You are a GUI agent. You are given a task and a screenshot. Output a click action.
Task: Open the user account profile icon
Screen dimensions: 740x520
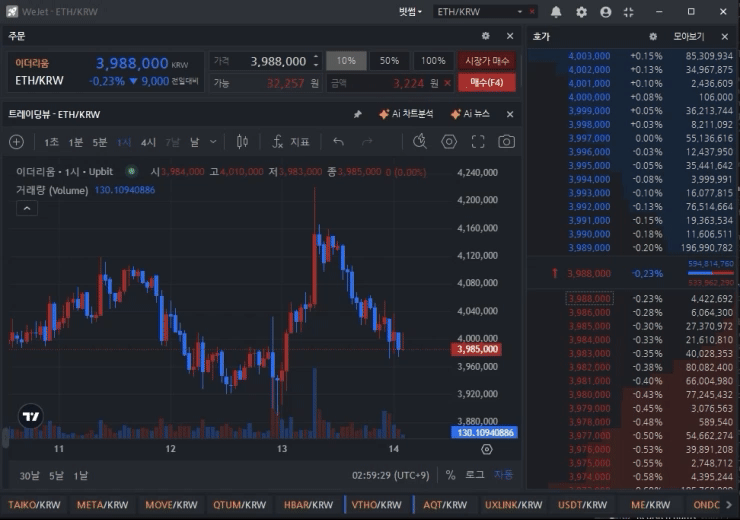(x=605, y=12)
